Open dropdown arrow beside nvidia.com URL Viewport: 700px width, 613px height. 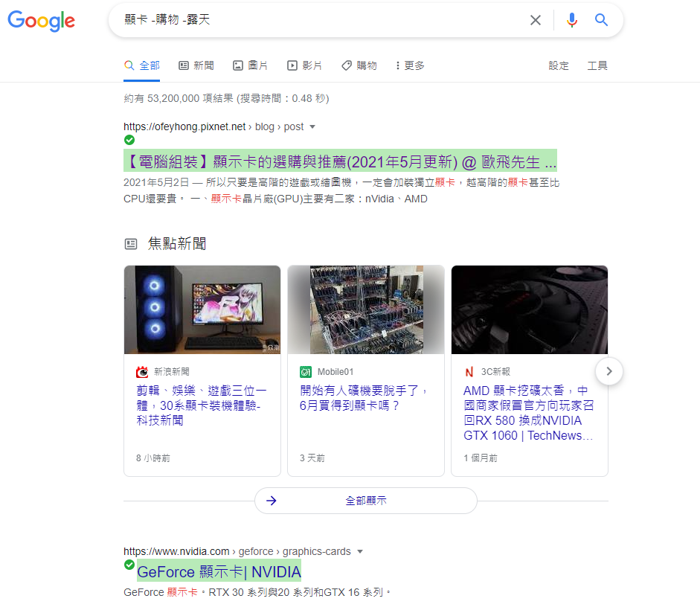tap(360, 552)
